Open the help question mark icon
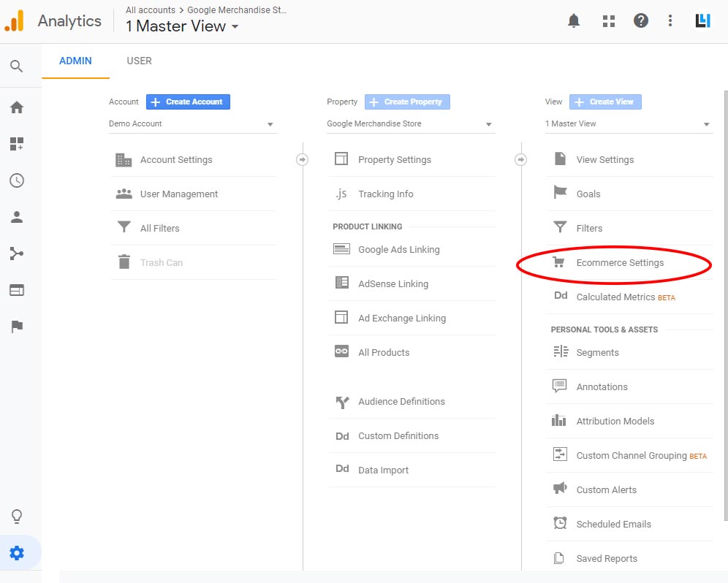This screenshot has width=728, height=583. (x=641, y=21)
